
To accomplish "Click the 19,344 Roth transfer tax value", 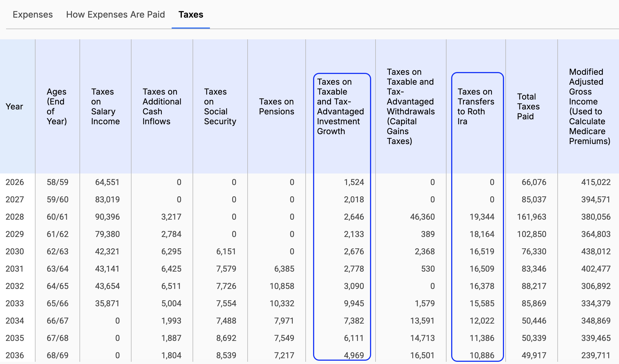I will [482, 217].
